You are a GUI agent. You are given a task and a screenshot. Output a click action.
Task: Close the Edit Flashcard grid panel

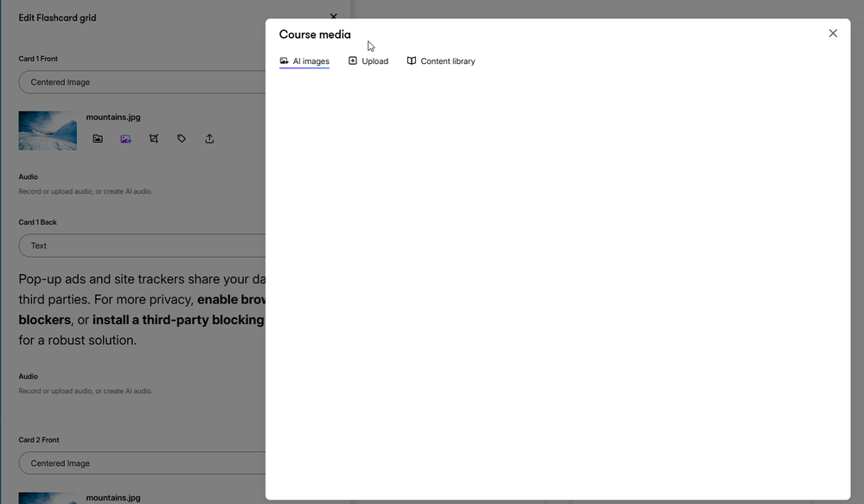click(333, 16)
